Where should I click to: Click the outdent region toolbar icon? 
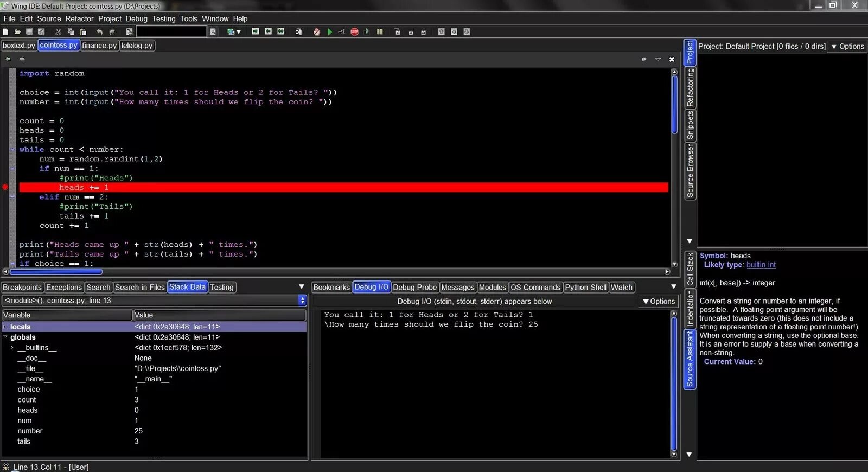click(268, 31)
